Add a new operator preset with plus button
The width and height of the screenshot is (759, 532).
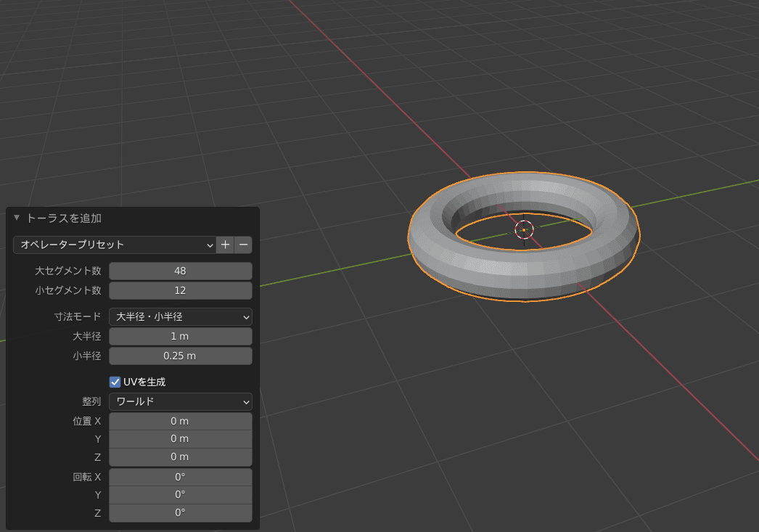tap(225, 245)
